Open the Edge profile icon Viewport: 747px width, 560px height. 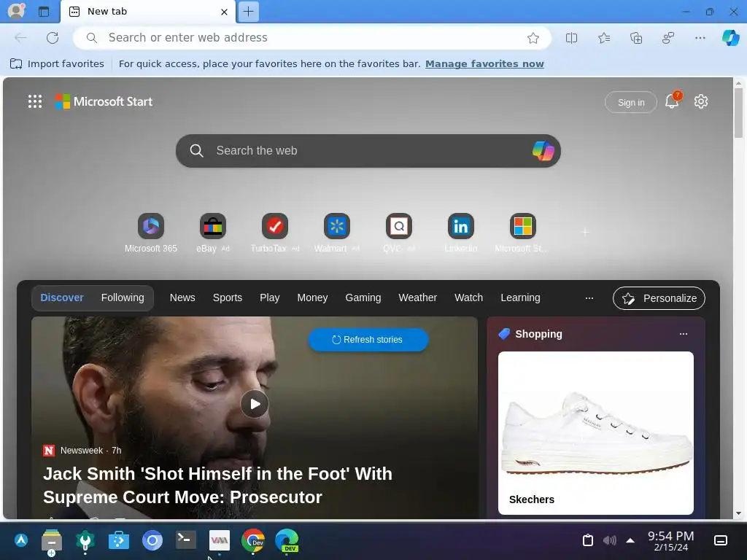click(16, 11)
